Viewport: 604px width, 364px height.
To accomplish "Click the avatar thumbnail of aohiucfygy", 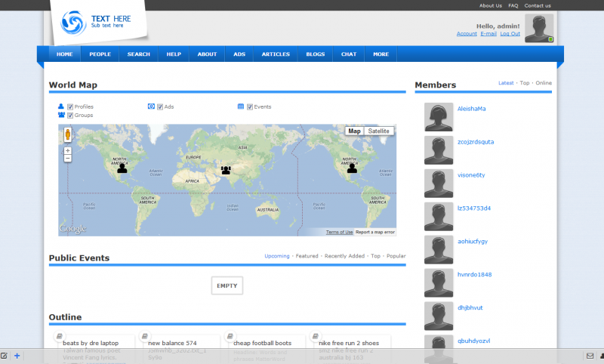I will [439, 250].
